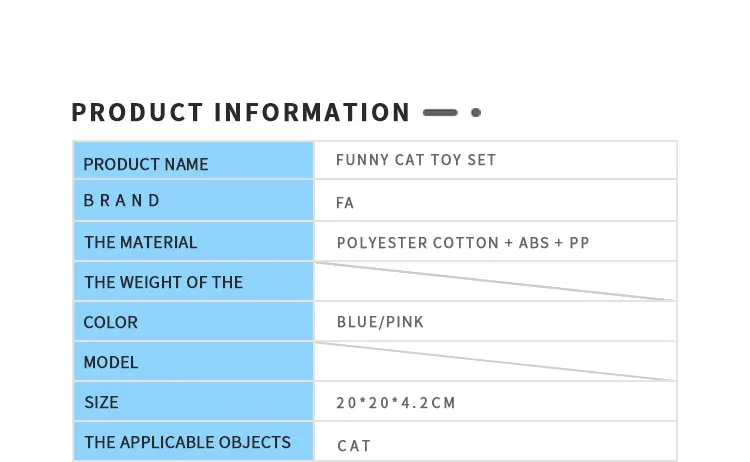Image resolution: width=750 pixels, height=462 pixels.
Task: Select the PRODUCT NAME label cell
Action: click(x=193, y=163)
